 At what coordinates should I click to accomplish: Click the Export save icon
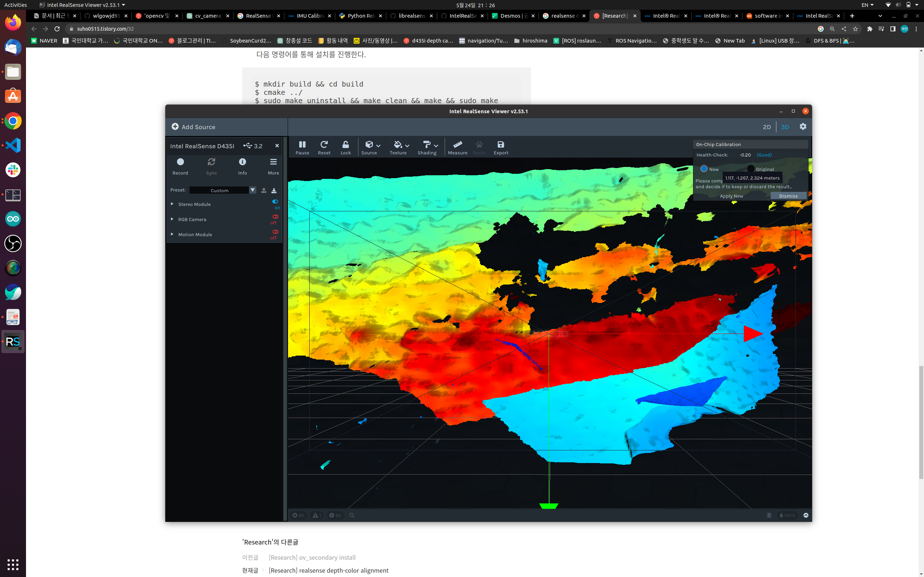click(x=501, y=145)
